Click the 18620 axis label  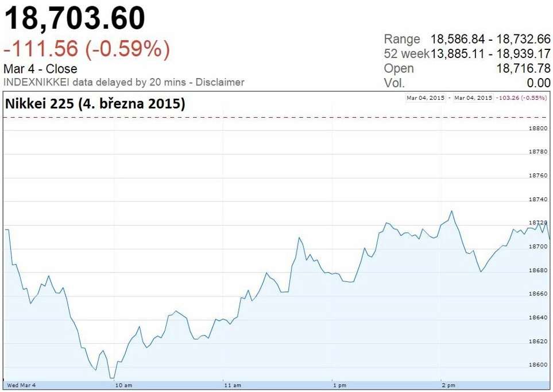pyautogui.click(x=538, y=341)
